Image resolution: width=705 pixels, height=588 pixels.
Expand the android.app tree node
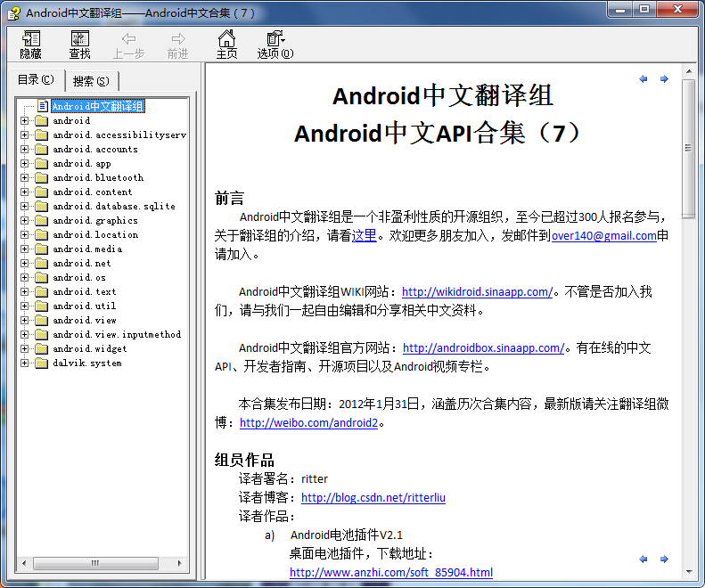coord(25,164)
